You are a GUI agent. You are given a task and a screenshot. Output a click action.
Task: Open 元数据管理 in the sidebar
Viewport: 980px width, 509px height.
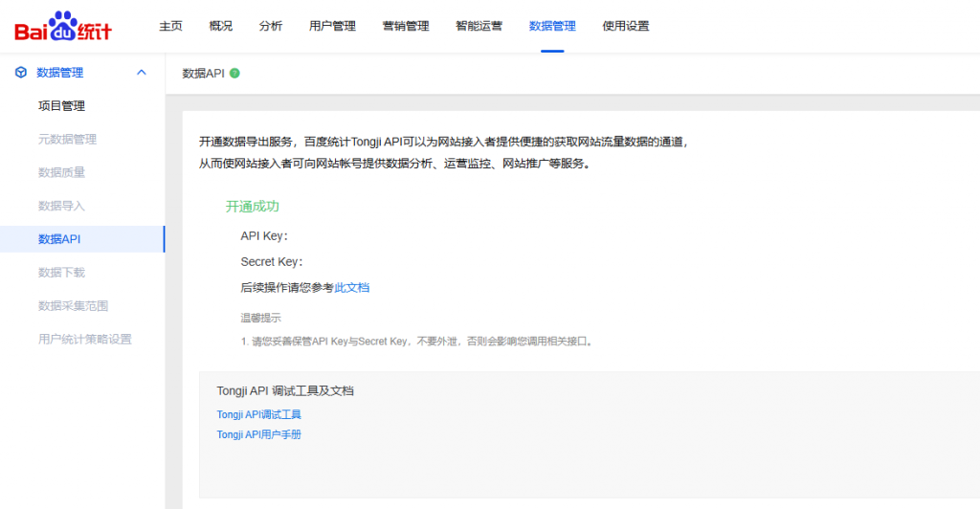tap(68, 140)
